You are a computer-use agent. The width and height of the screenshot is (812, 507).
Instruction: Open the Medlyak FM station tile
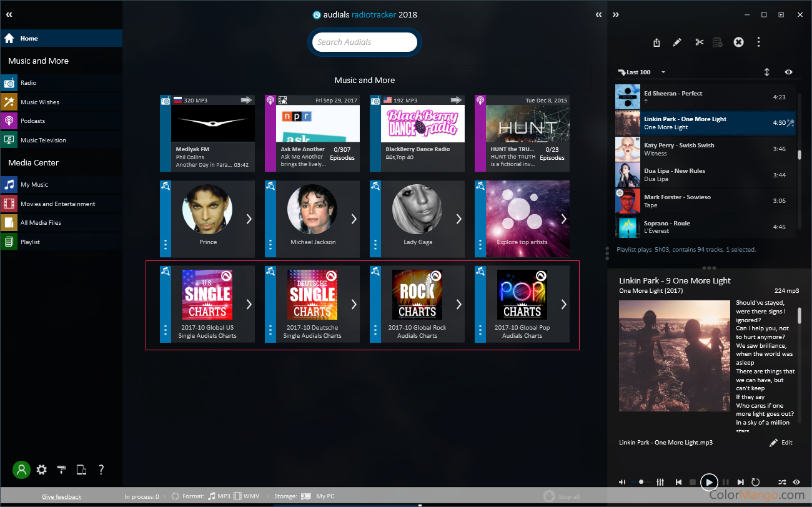[207, 134]
